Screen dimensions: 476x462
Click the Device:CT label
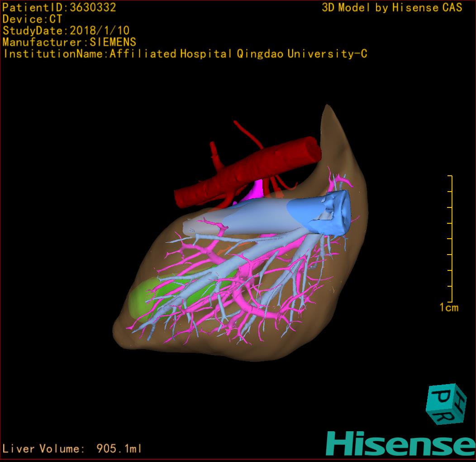click(x=32, y=19)
